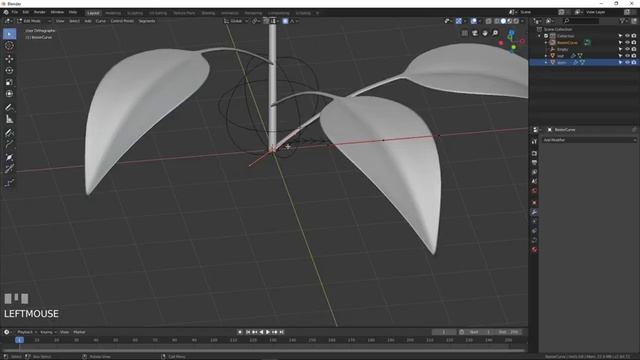Expand the selected object row in outliner
Viewport: 640px width, 360px height.
click(x=546, y=62)
